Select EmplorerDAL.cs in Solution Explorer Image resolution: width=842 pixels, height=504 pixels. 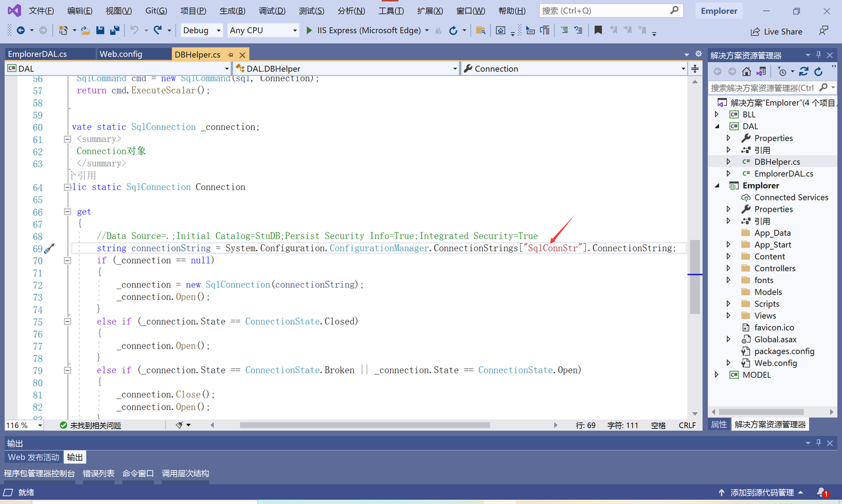[784, 174]
